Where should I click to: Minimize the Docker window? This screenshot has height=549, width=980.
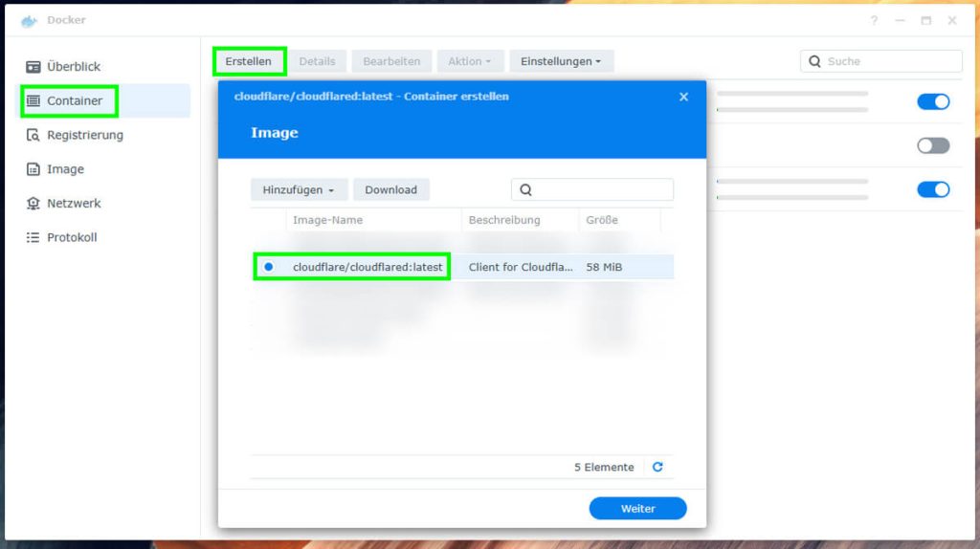pyautogui.click(x=900, y=21)
